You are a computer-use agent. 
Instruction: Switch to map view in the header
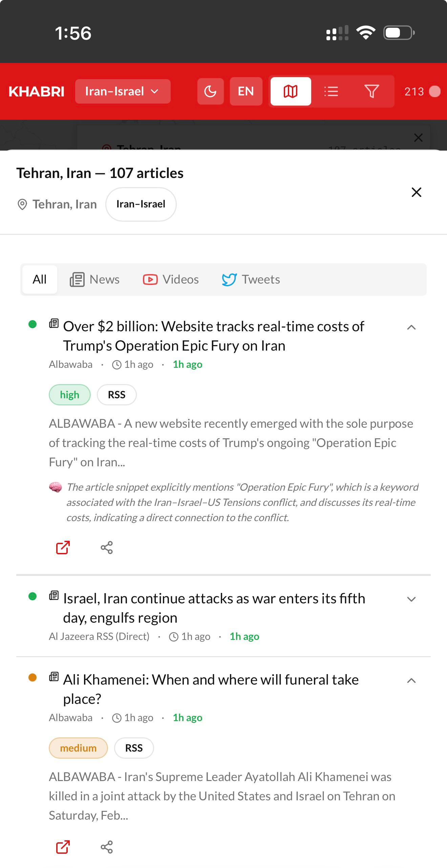[x=290, y=91]
